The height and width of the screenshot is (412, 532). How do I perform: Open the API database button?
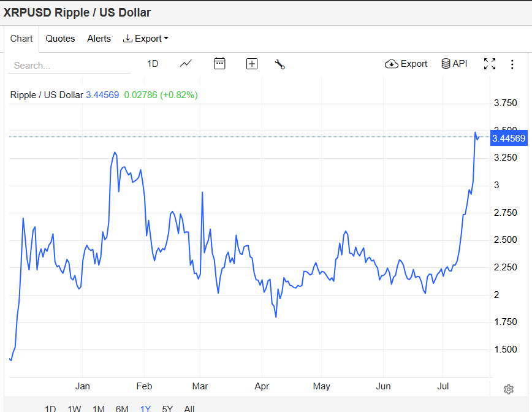(454, 64)
